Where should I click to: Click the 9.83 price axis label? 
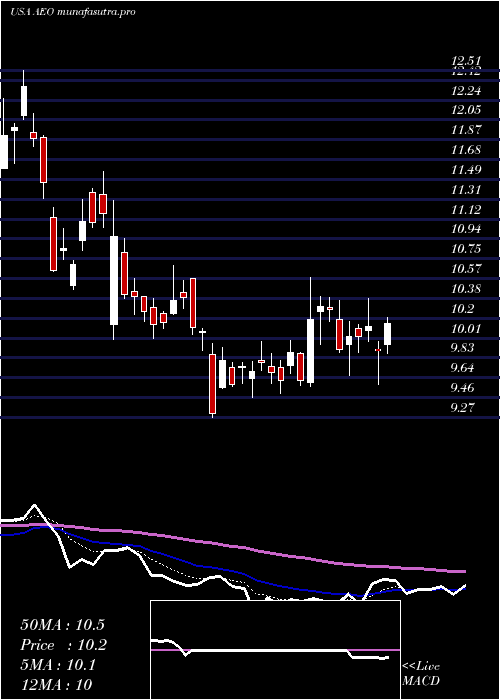[x=462, y=348]
